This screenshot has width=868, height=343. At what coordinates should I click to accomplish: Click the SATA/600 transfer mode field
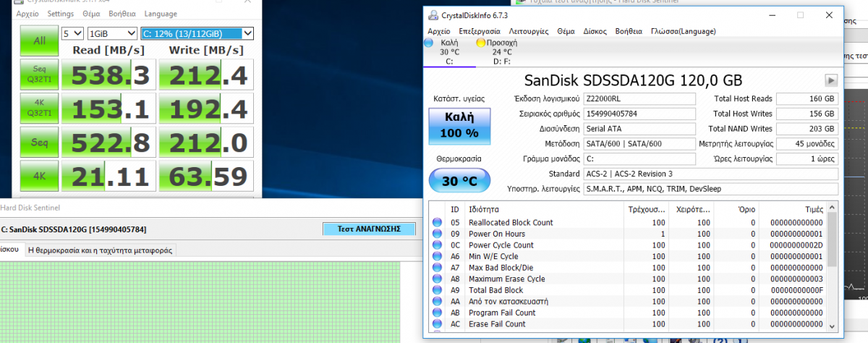point(639,144)
